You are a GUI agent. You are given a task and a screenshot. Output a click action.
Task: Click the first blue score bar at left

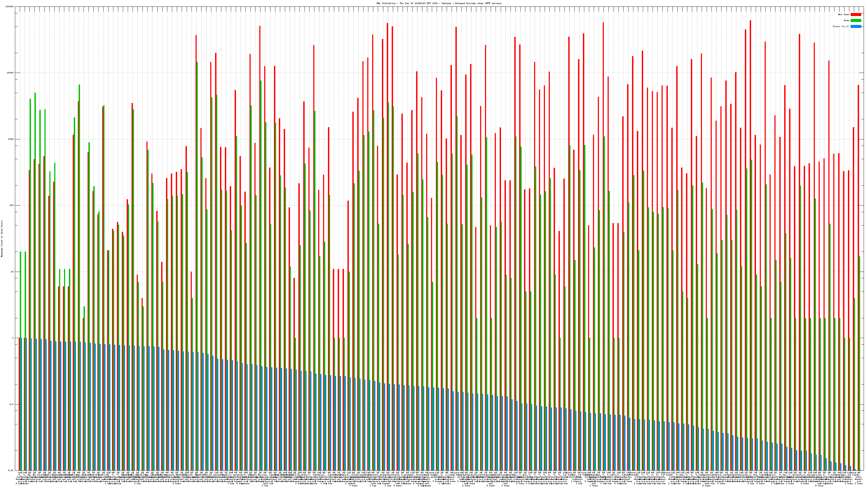[x=22, y=404]
